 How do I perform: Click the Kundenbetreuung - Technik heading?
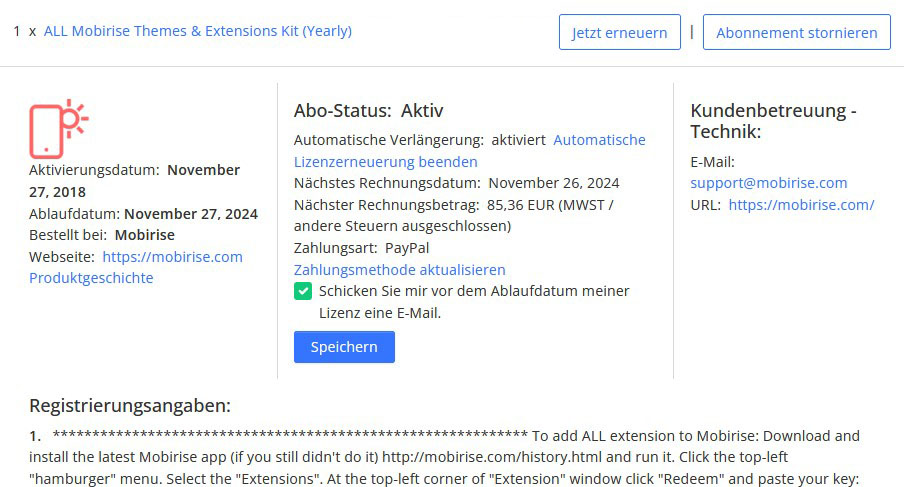click(x=773, y=121)
